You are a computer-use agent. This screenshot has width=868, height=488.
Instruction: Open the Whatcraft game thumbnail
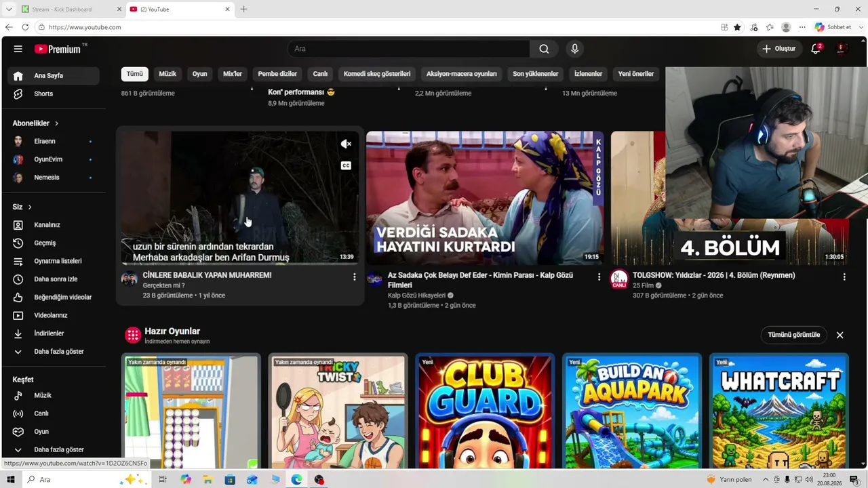point(778,411)
